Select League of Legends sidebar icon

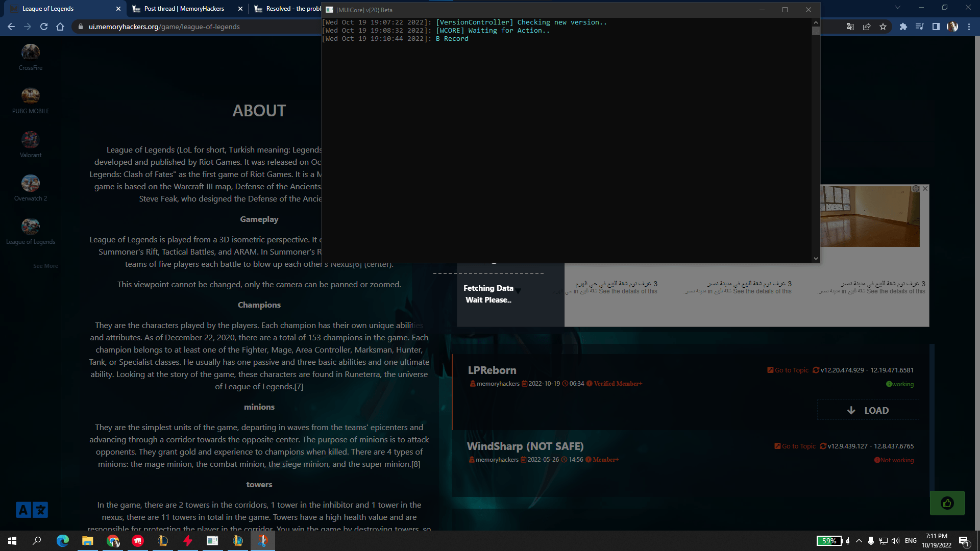click(x=31, y=227)
